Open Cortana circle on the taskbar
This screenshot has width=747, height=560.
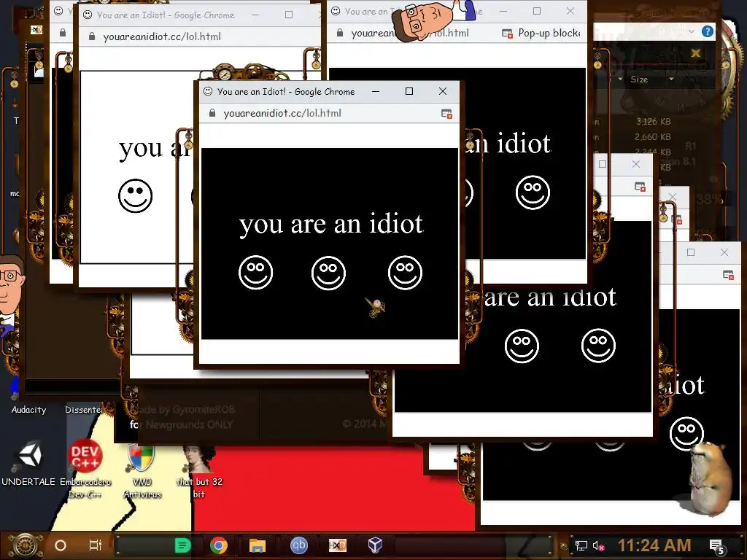coord(61,545)
